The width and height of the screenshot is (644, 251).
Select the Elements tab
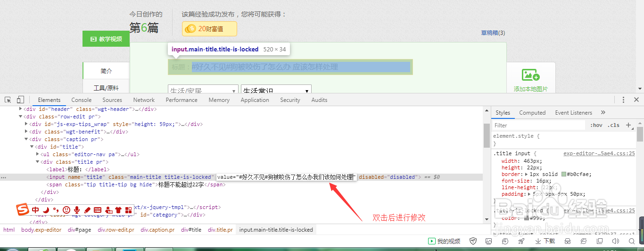[x=49, y=100]
